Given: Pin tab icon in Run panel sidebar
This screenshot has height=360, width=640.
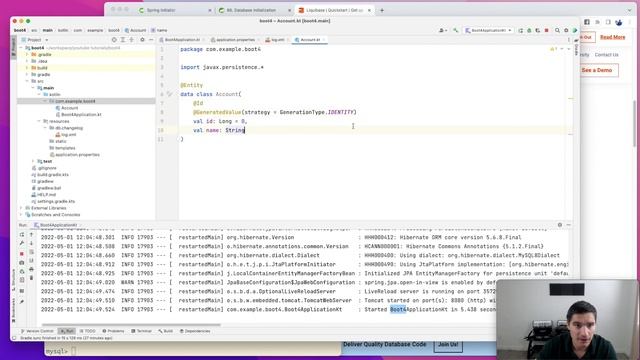Looking at the screenshot, I should tap(22, 302).
